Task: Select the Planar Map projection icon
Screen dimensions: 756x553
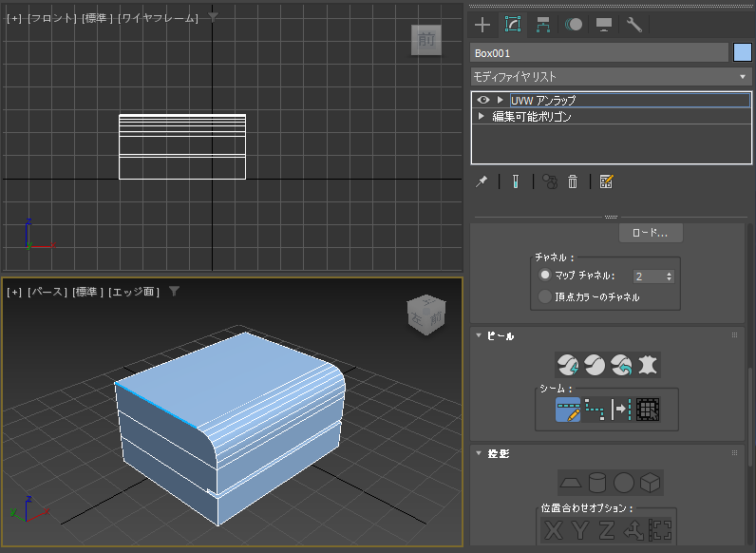Action: pos(571,483)
